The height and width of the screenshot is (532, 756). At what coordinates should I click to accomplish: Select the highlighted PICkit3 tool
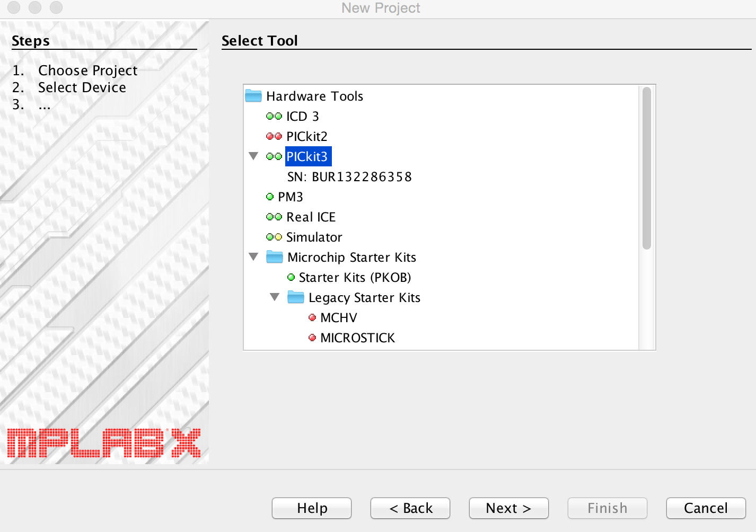point(308,156)
